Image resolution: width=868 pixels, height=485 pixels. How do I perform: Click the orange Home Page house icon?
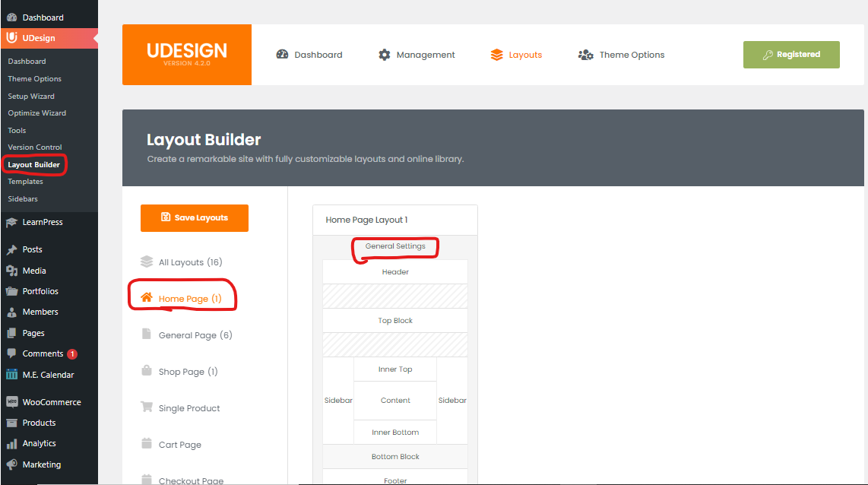(x=147, y=298)
